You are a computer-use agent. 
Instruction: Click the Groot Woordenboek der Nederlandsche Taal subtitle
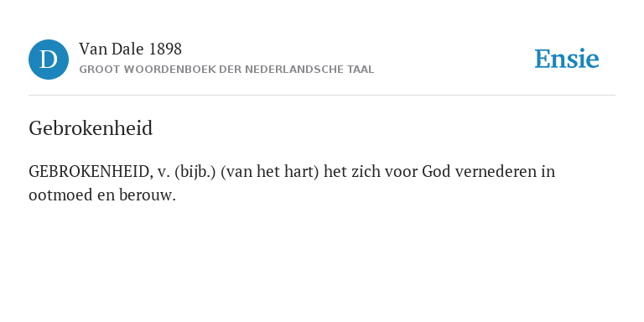[226, 70]
